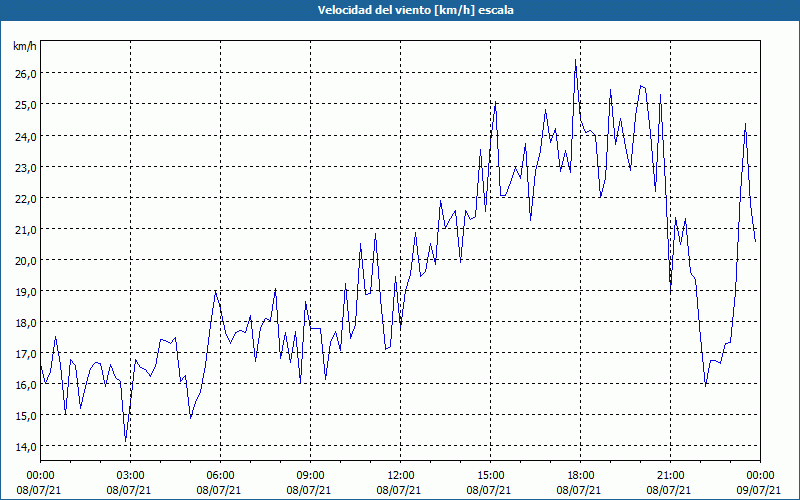The height and width of the screenshot is (500, 800).
Task: Click the 20,0 y-axis value
Action: point(25,261)
